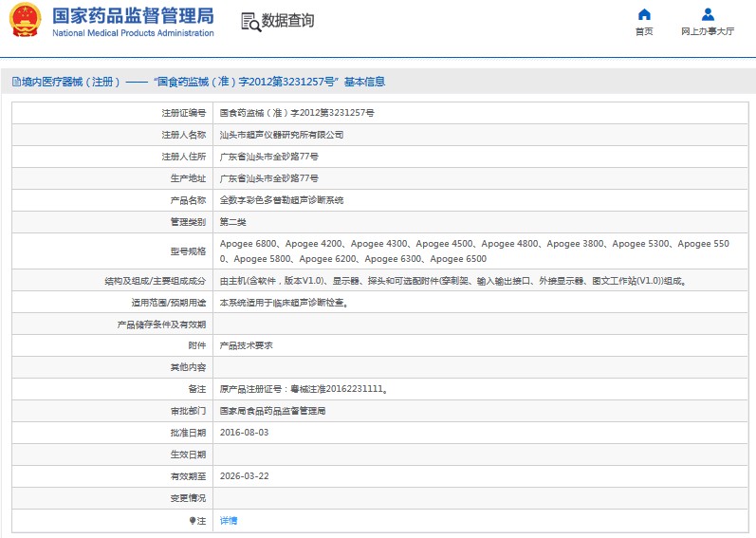Viewport: 756px width, 538px height.
Task: Click the 国家药品监督管理局 site title
Action: tap(133, 16)
